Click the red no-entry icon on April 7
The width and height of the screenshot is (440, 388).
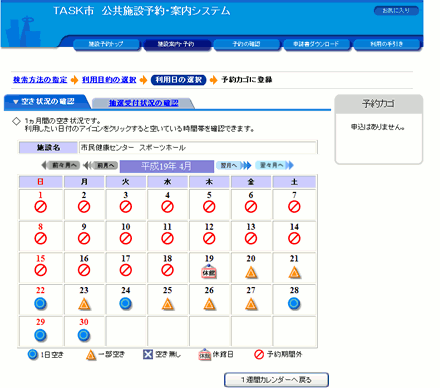pos(294,207)
